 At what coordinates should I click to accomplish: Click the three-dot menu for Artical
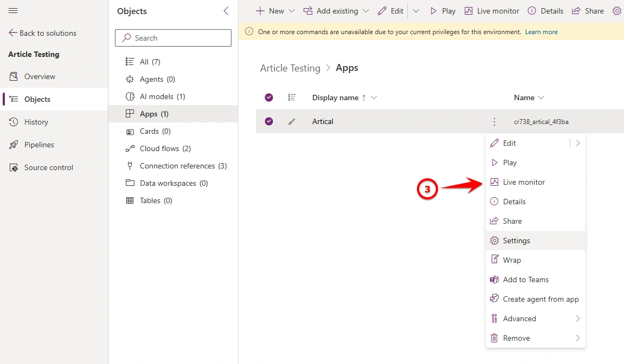(x=494, y=122)
